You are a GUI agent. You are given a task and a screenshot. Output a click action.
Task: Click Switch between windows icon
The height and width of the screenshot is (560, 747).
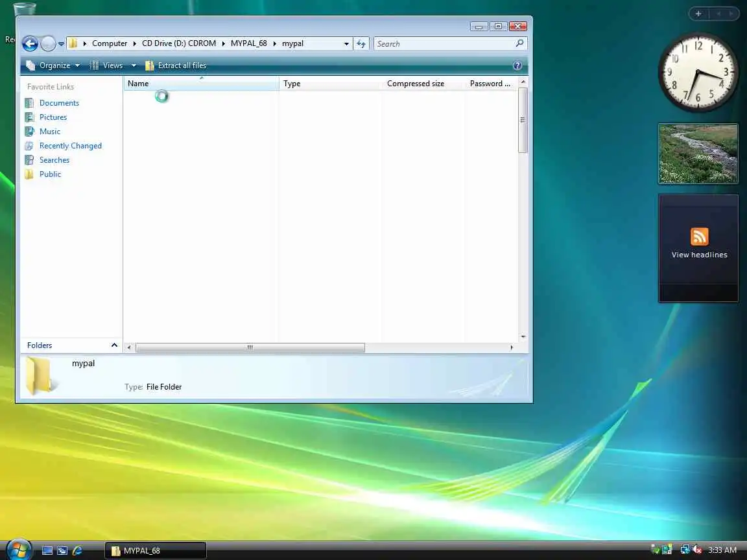62,550
